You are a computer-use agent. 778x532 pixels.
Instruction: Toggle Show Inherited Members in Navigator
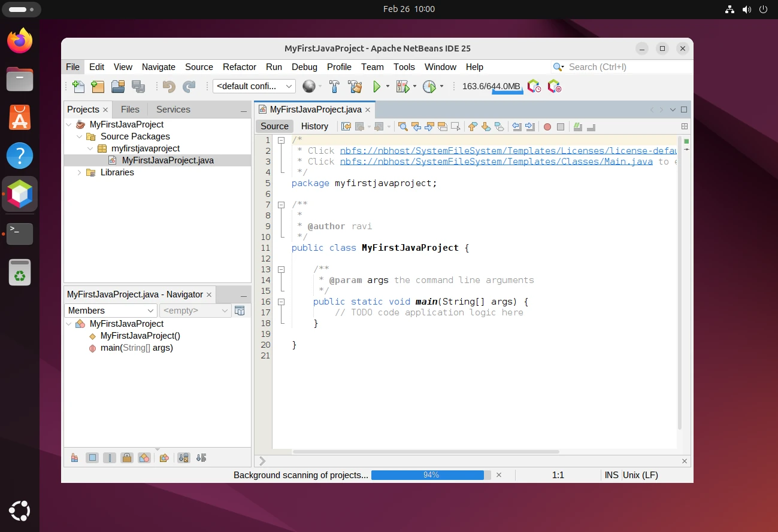[74, 458]
